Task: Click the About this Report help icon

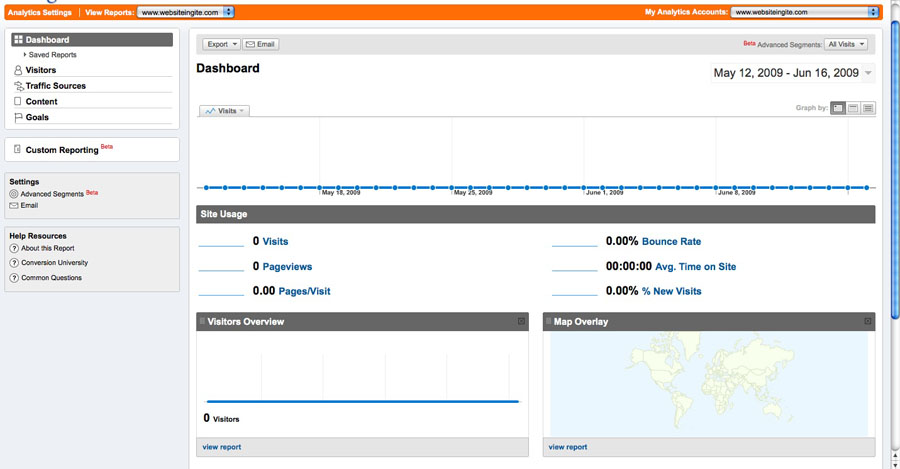Action: pyautogui.click(x=14, y=248)
